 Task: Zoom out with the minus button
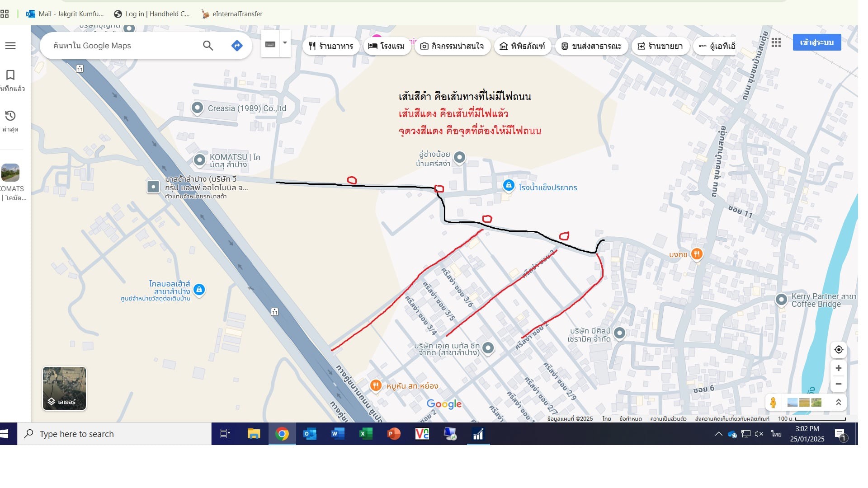coord(839,384)
